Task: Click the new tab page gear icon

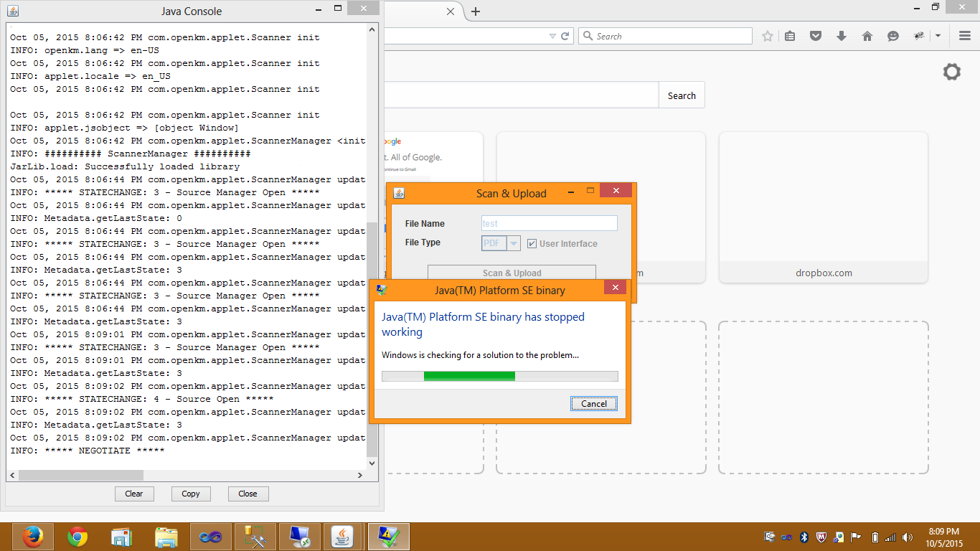Action: tap(951, 72)
